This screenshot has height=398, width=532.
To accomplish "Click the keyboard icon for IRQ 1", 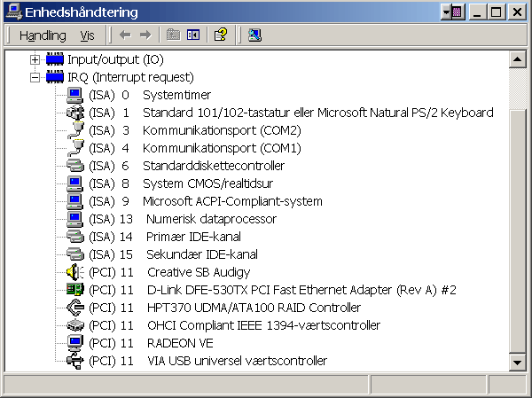I will pyautogui.click(x=75, y=113).
